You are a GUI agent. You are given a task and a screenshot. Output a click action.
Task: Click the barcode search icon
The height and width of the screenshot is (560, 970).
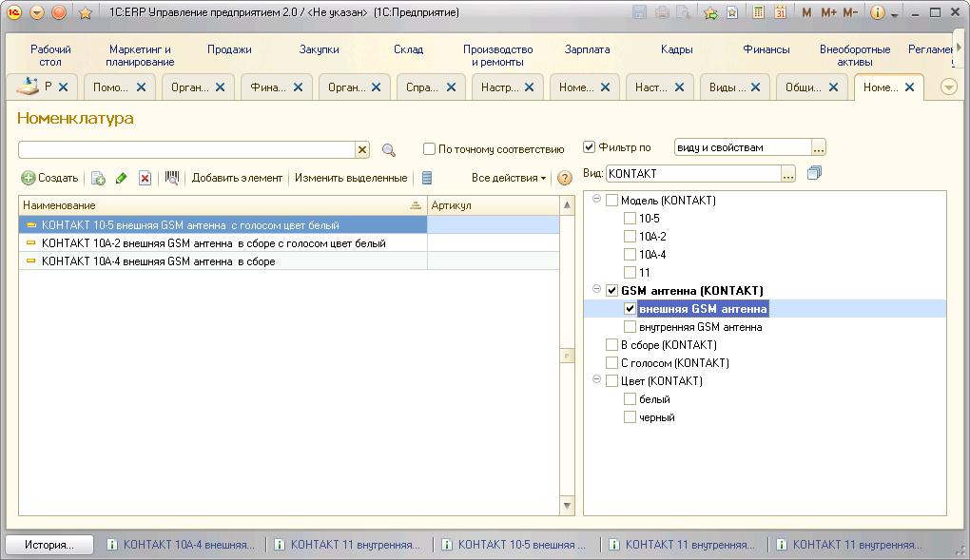click(x=172, y=178)
